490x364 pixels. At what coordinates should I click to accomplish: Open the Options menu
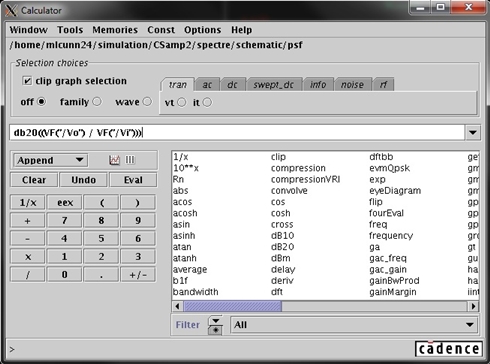[x=203, y=30]
